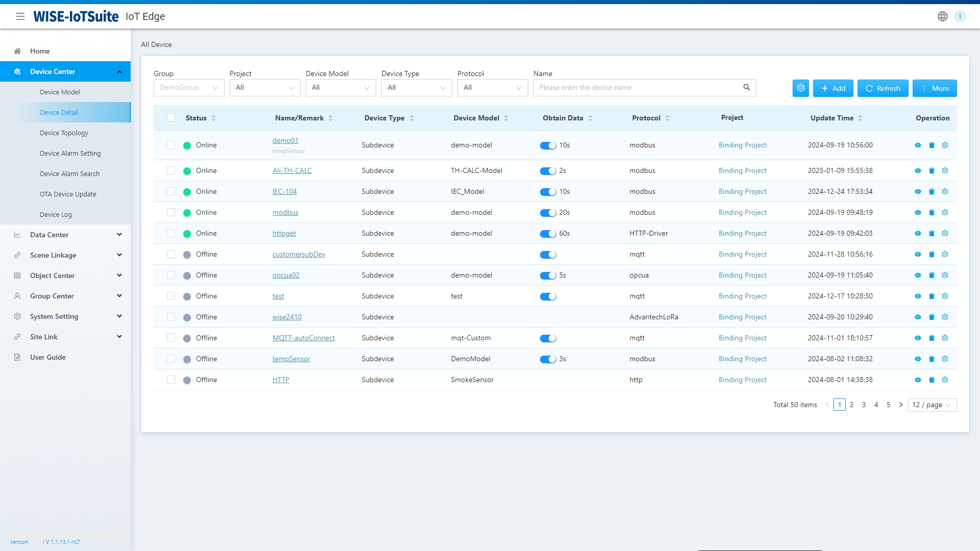The height and width of the screenshot is (551, 980).
Task: Expand the Data Center section
Action: tap(65, 235)
